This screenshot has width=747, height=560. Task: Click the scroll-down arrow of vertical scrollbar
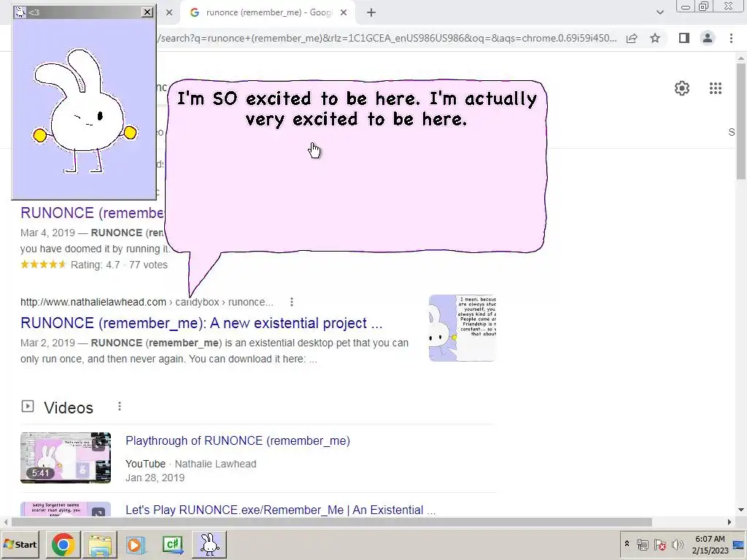[x=741, y=510]
